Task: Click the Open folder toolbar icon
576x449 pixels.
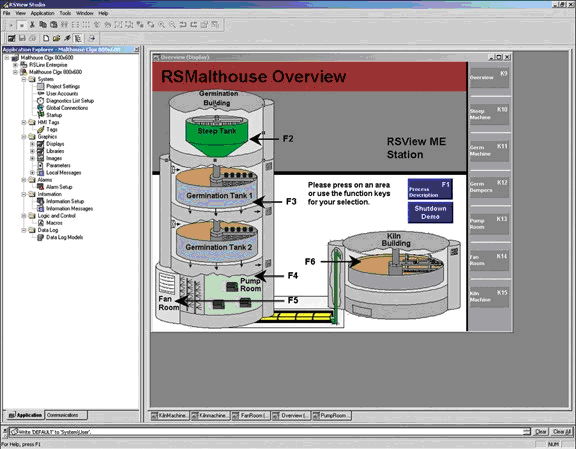Action: (56, 38)
